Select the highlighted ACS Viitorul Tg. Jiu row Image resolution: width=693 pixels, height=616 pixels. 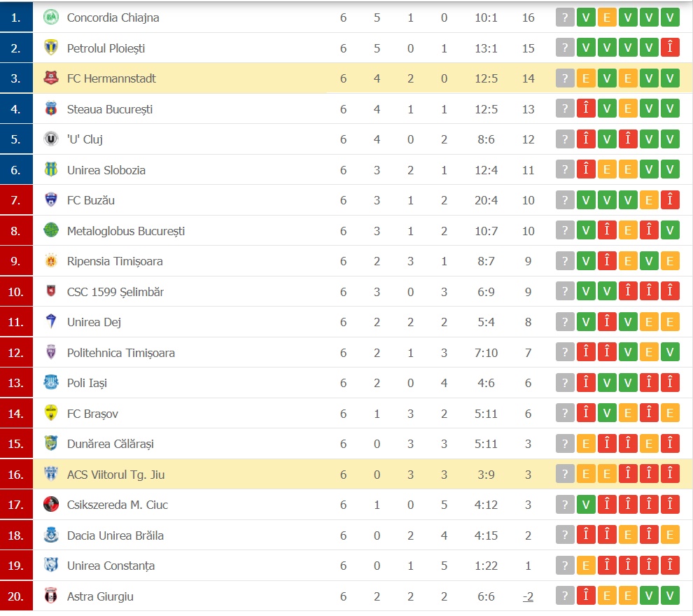pos(363,474)
